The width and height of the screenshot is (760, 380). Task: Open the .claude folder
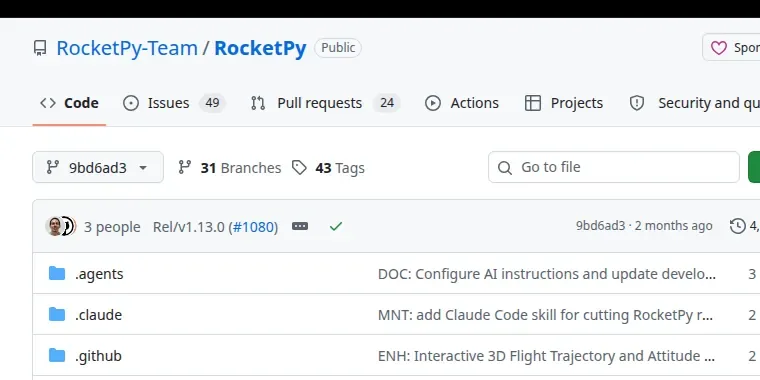98,315
